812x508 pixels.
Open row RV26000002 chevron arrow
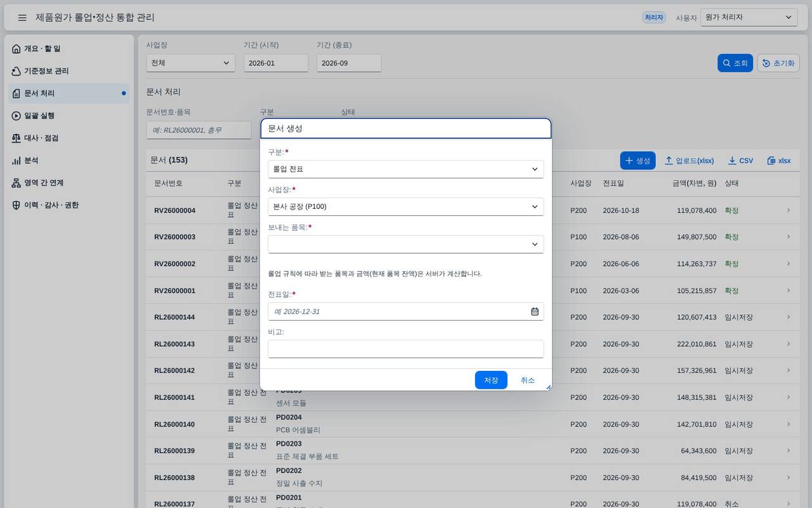pos(789,264)
